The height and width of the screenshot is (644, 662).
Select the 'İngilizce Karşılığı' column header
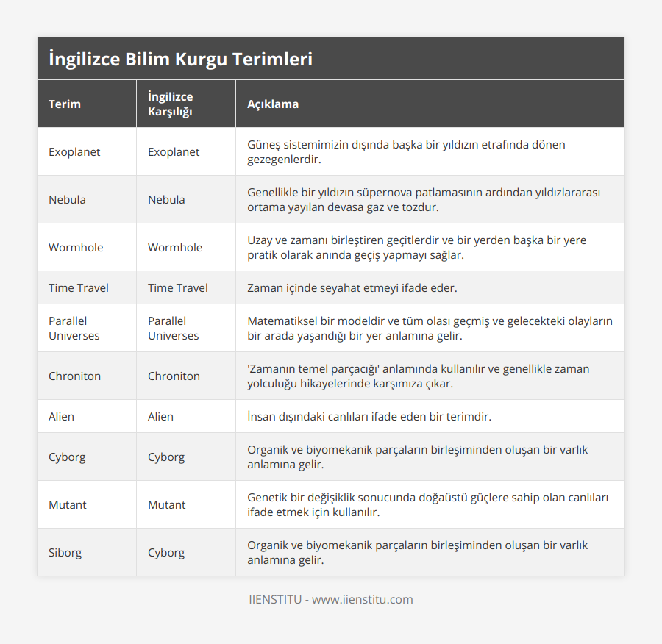[x=170, y=104]
